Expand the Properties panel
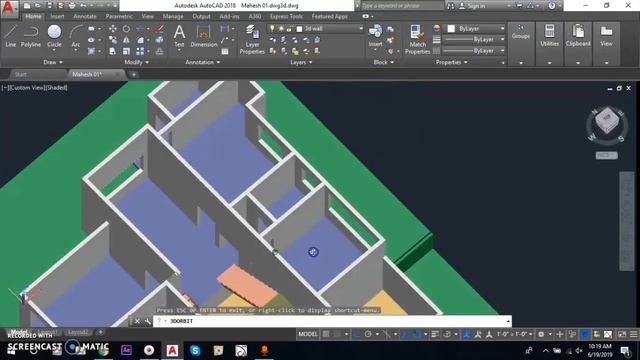Image resolution: width=640 pixels, height=360 pixels. tap(451, 62)
